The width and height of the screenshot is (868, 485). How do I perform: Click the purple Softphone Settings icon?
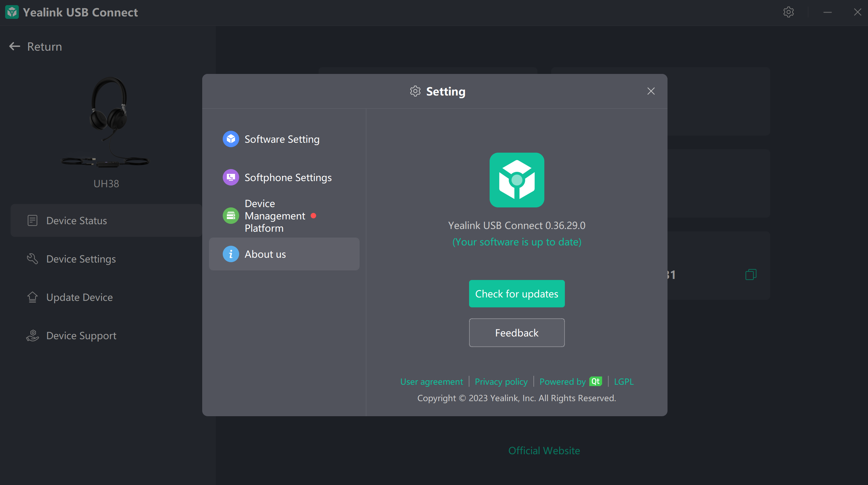click(x=231, y=177)
